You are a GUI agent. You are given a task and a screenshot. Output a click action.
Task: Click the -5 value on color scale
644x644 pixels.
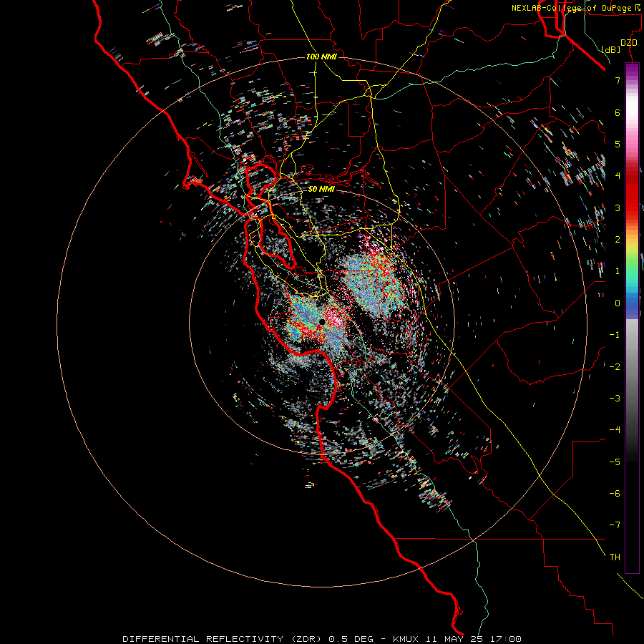coord(615,462)
